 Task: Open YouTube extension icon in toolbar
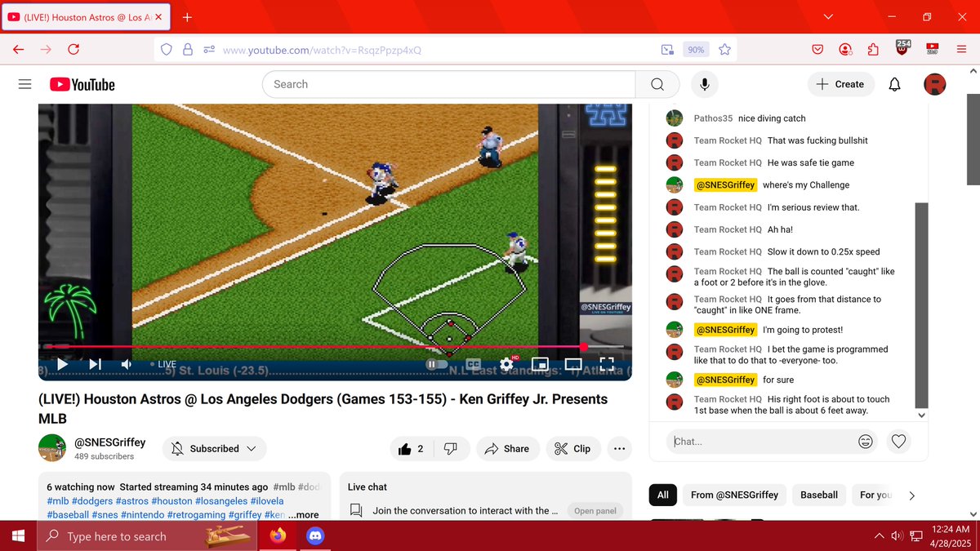[933, 50]
